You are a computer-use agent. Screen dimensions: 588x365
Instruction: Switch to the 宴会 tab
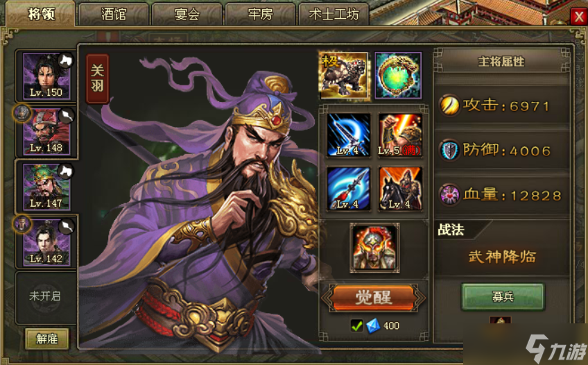click(187, 15)
